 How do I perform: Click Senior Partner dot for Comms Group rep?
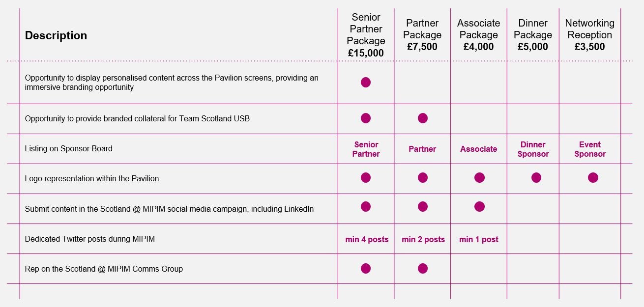pos(366,269)
